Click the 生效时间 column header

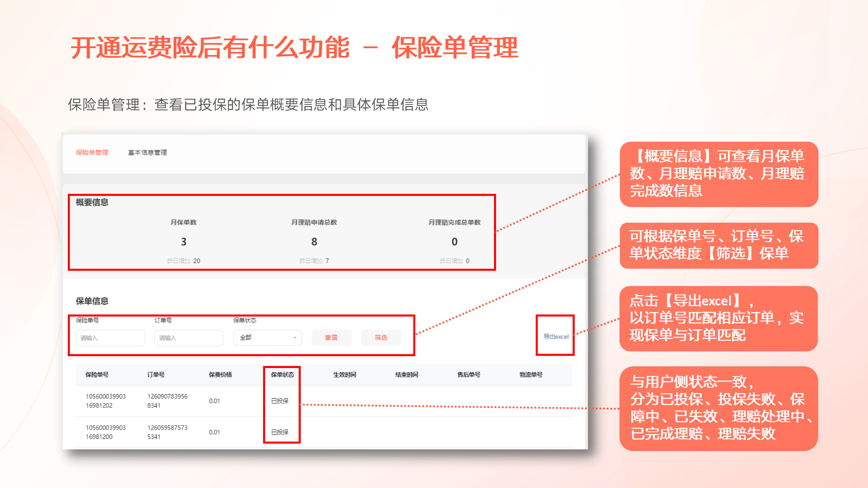click(x=344, y=374)
